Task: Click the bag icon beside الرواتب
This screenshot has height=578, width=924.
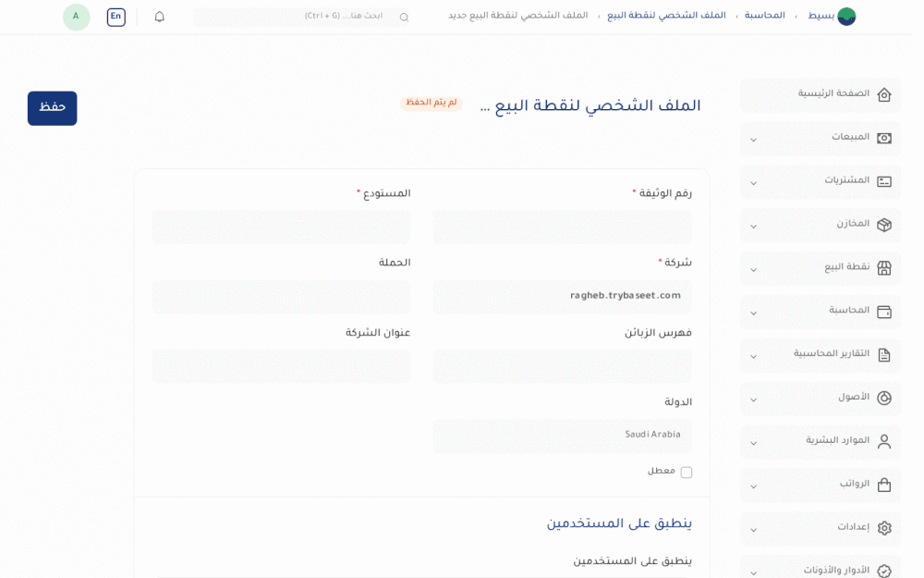Action: (x=884, y=485)
